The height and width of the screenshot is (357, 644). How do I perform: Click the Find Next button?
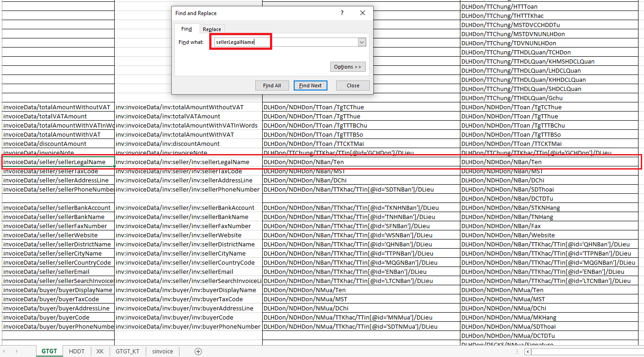pos(311,85)
